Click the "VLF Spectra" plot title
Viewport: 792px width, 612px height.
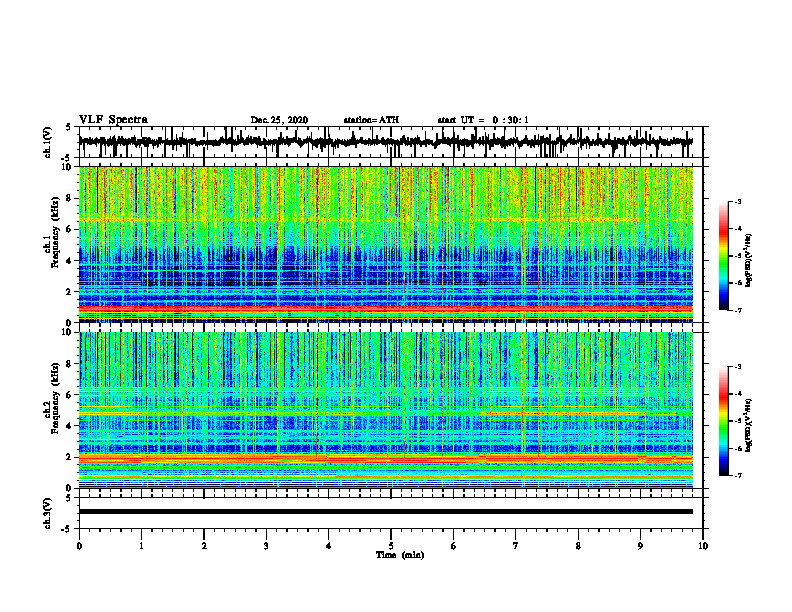tap(113, 120)
